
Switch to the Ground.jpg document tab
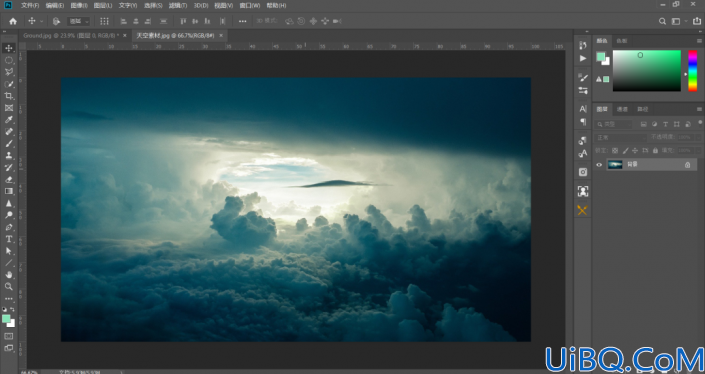pos(71,36)
